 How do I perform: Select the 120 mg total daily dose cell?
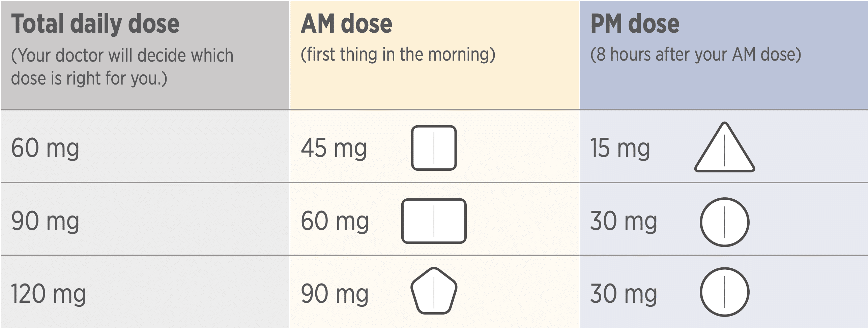pos(48,294)
